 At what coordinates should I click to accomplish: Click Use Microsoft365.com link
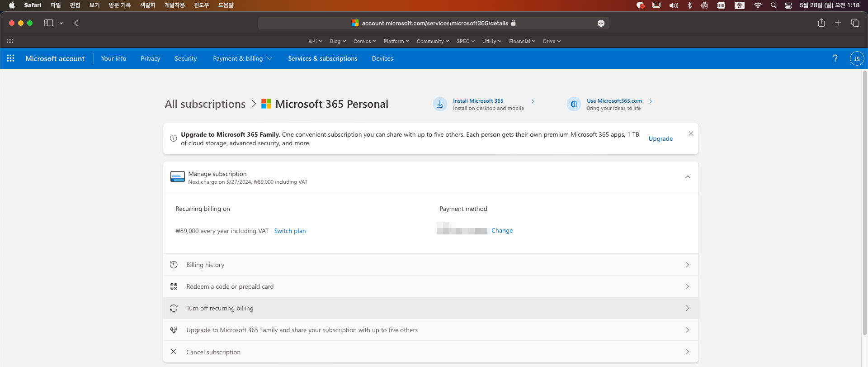pos(614,101)
